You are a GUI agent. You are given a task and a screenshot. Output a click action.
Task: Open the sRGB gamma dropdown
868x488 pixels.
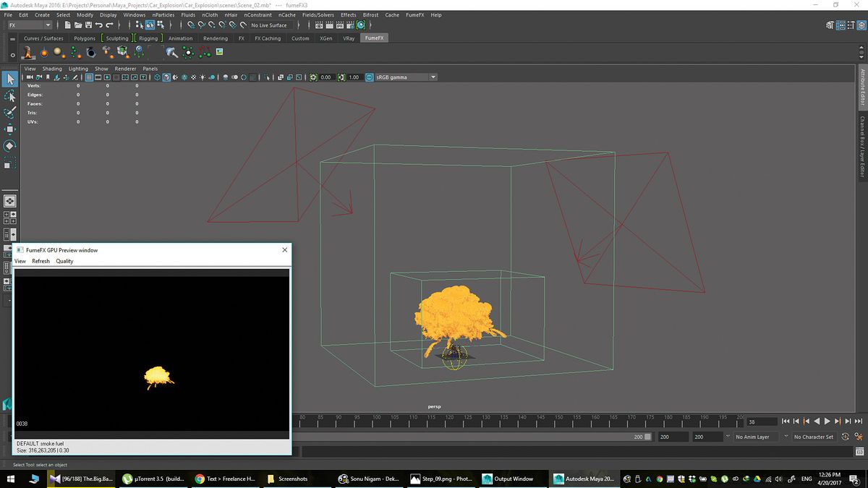pos(432,77)
